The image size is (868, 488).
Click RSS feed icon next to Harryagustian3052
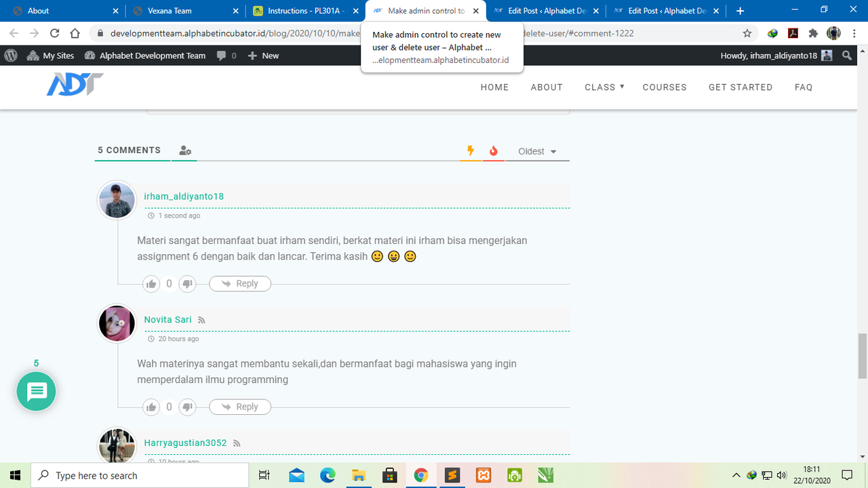237,443
